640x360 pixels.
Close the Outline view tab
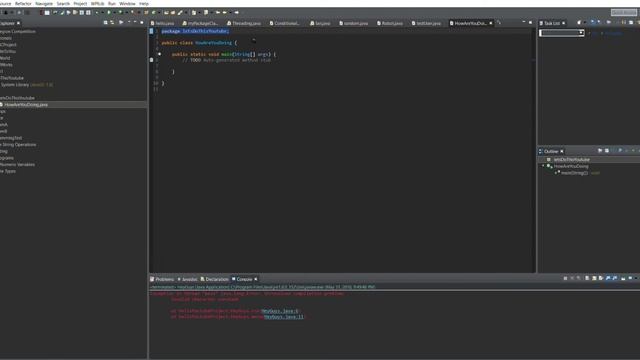coord(562,151)
